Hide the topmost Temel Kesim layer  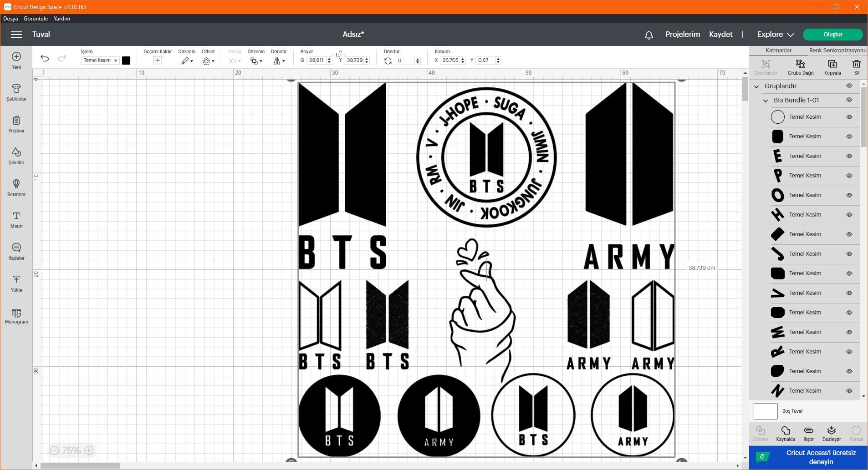click(850, 116)
